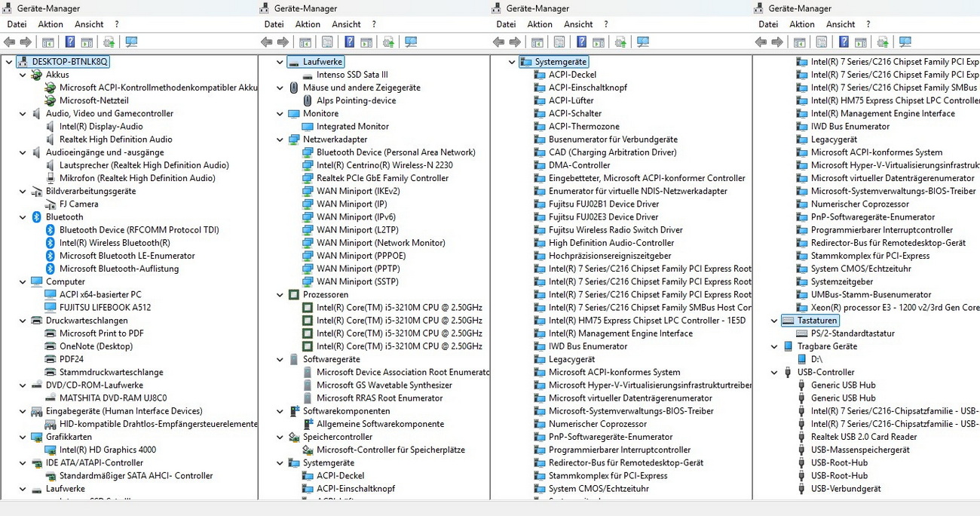The height and width of the screenshot is (516, 980).
Task: Select the D:\ portable device entry
Action: (816, 359)
